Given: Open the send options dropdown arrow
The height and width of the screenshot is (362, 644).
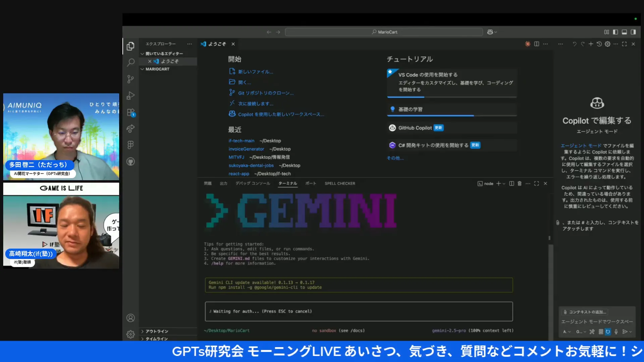Looking at the screenshot, I should [631, 331].
